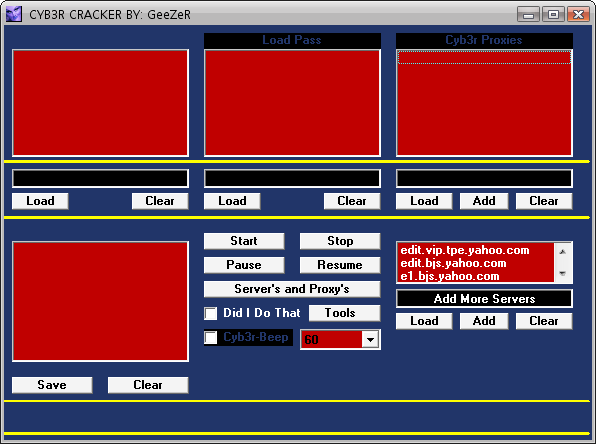Click Load below the Add More Servers field
This screenshot has width=596, height=444.
click(424, 321)
